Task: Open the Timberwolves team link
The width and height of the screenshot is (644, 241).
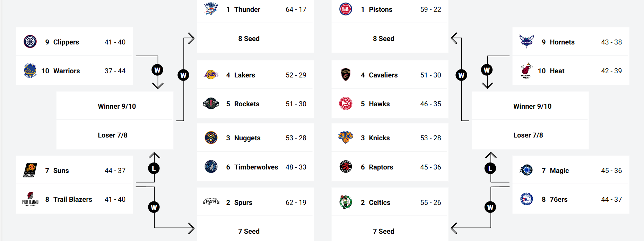Action: [x=256, y=167]
